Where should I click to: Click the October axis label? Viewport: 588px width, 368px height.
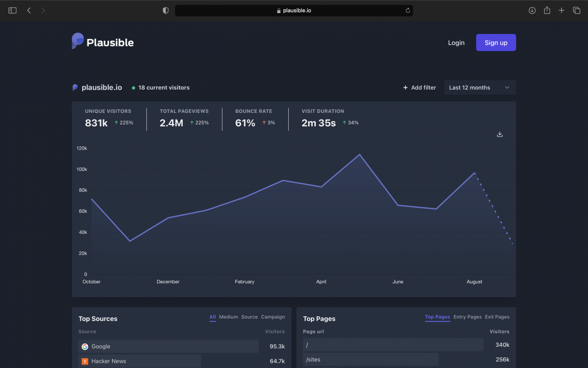(91, 282)
